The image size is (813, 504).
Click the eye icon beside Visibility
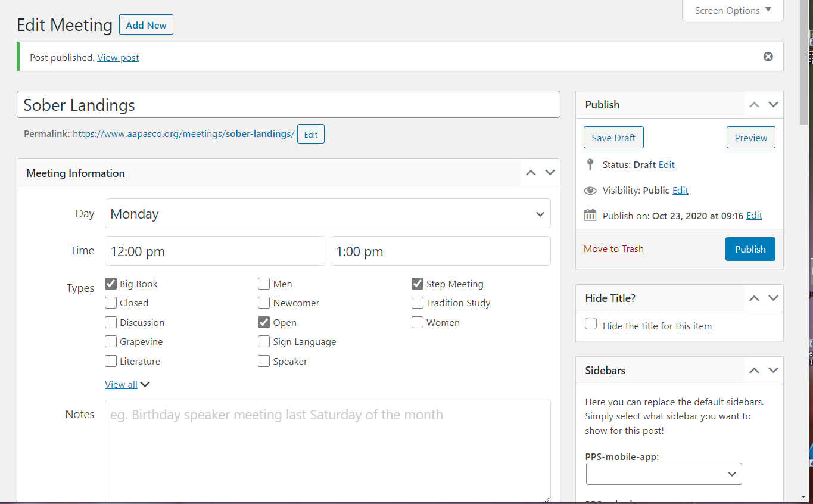click(590, 190)
